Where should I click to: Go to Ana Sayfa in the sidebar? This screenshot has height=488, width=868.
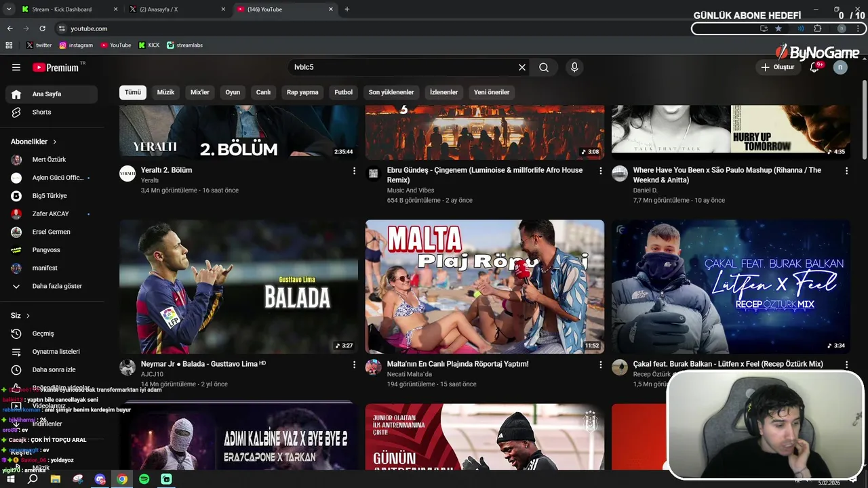52,94
